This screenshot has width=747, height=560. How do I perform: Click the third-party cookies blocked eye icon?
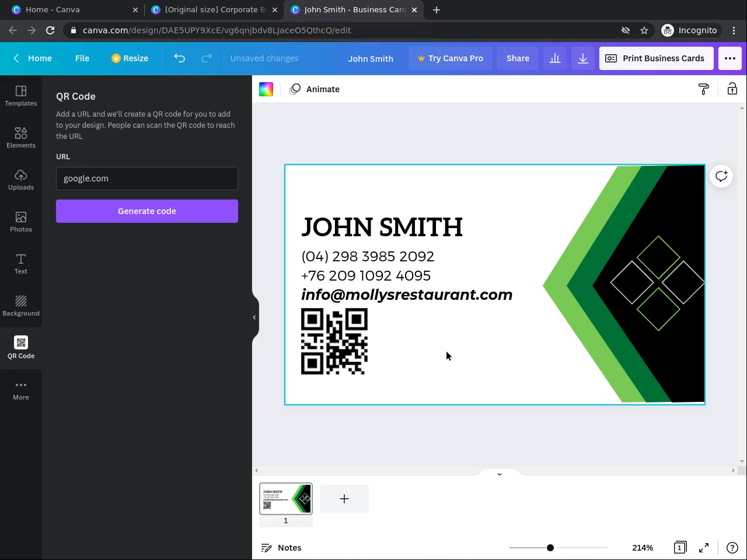(x=626, y=30)
